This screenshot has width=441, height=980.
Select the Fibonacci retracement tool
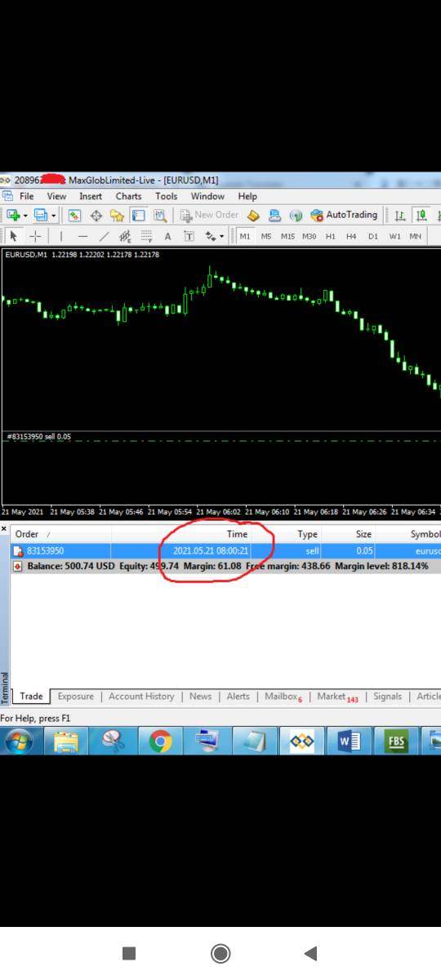146,236
